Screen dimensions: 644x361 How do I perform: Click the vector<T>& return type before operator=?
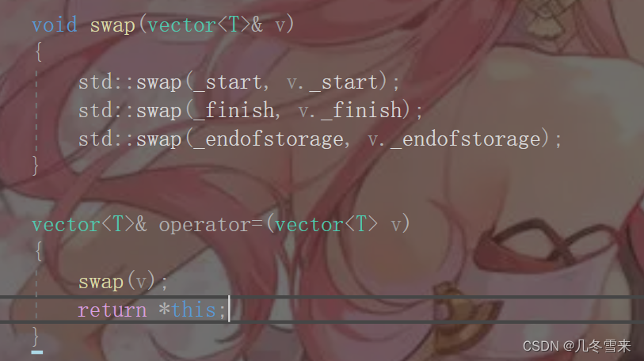coord(90,225)
